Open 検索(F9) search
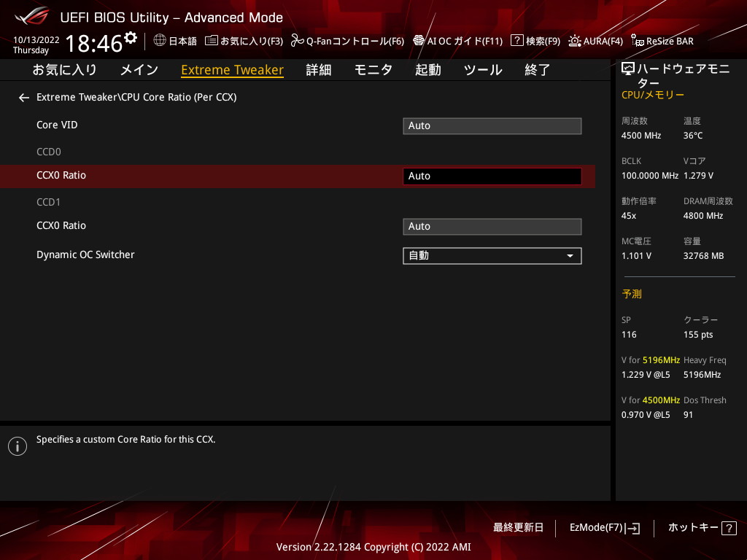This screenshot has width=747, height=560. coord(535,41)
